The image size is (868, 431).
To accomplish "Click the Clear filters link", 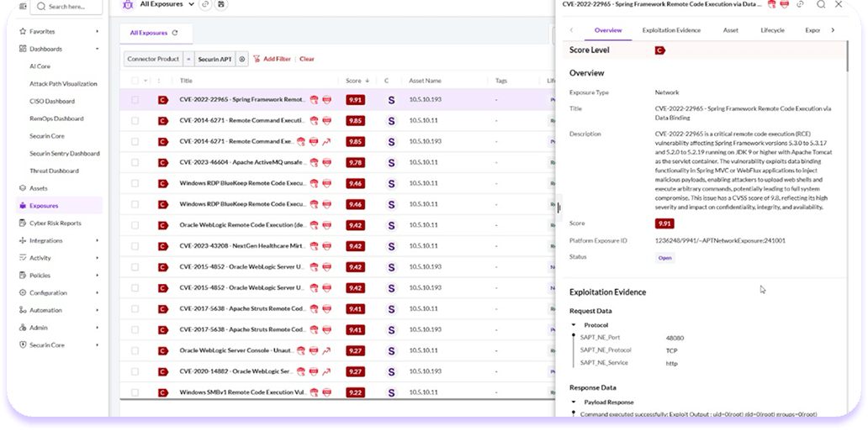I will coord(307,59).
